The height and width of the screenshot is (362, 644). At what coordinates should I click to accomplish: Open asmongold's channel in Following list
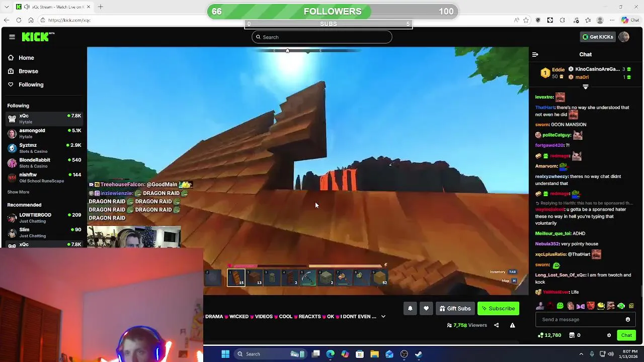pyautogui.click(x=44, y=133)
